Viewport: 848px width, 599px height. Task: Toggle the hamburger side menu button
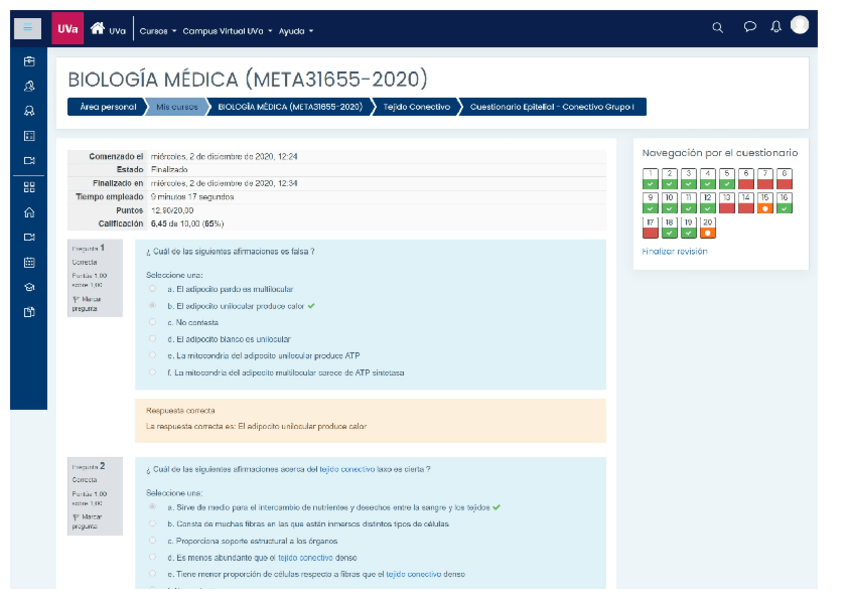(x=27, y=29)
